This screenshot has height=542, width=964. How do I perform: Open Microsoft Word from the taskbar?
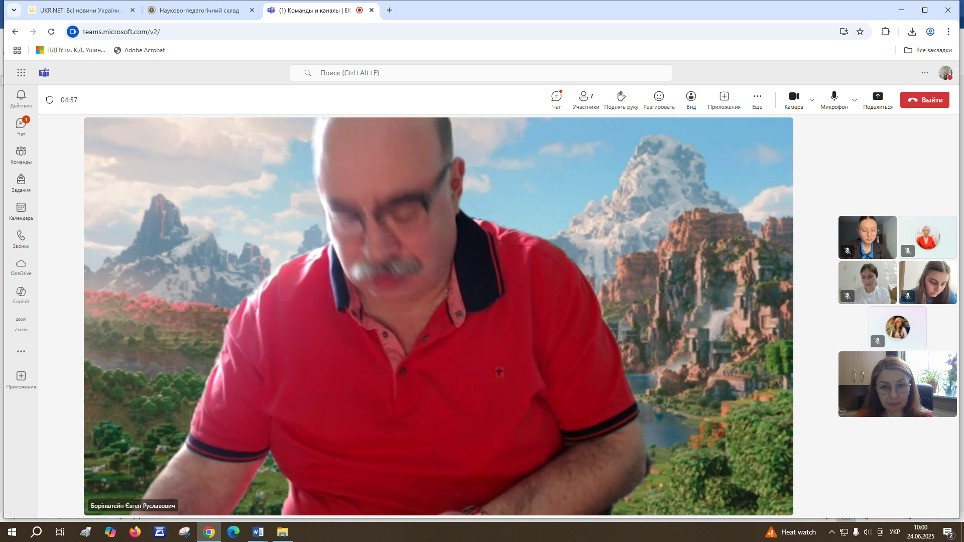[258, 532]
